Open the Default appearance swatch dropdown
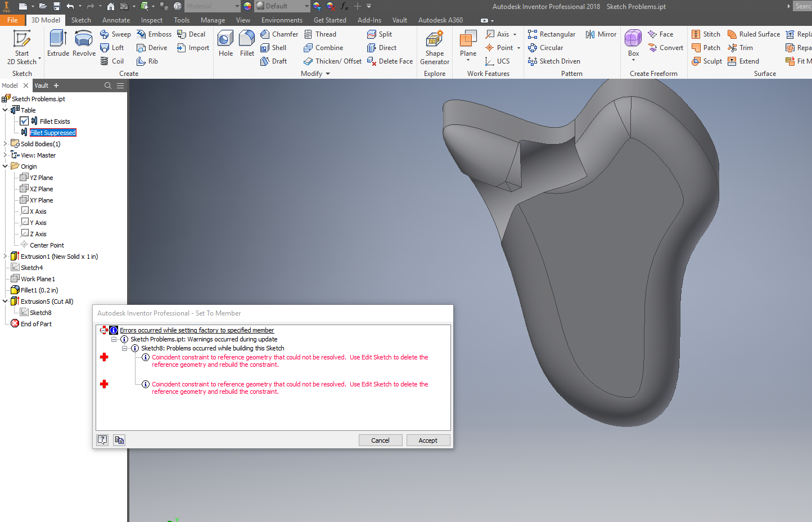 307,6
